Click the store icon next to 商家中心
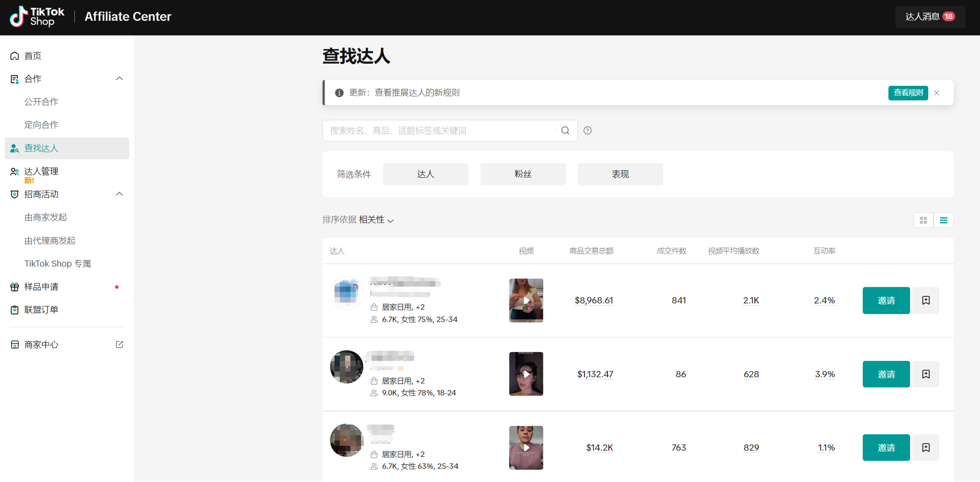The width and height of the screenshot is (980, 482). (14, 345)
